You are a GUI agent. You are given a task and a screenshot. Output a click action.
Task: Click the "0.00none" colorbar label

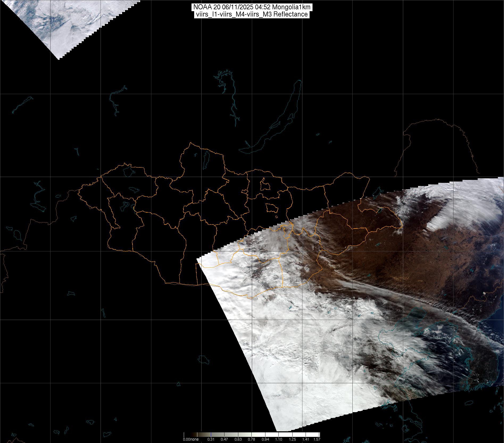click(191, 439)
